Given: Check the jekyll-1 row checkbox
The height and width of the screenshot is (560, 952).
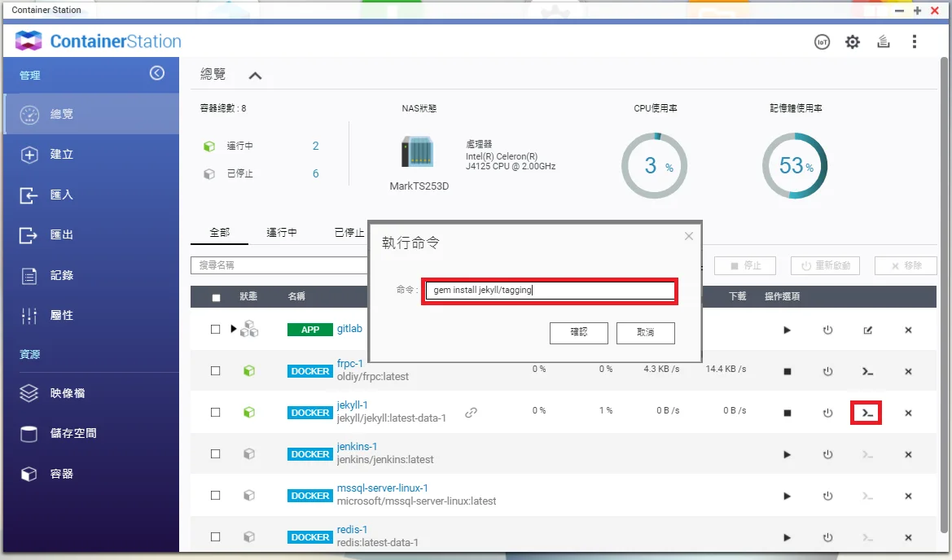Looking at the screenshot, I should 216,412.
